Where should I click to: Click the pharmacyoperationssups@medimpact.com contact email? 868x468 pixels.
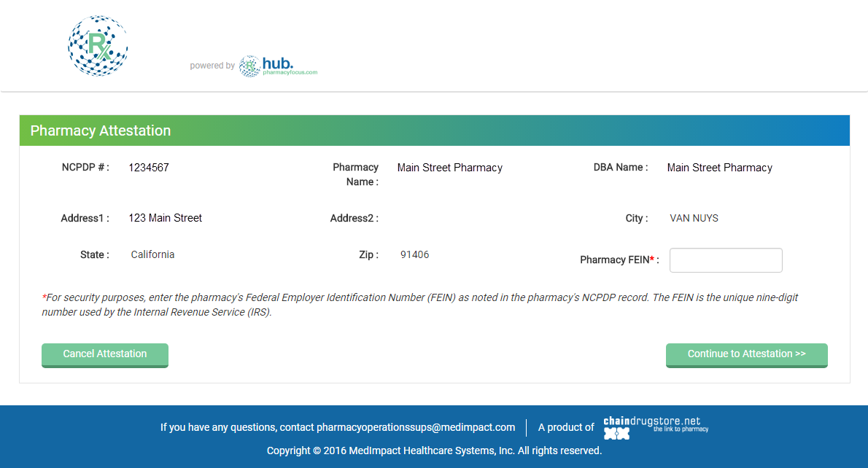click(416, 427)
